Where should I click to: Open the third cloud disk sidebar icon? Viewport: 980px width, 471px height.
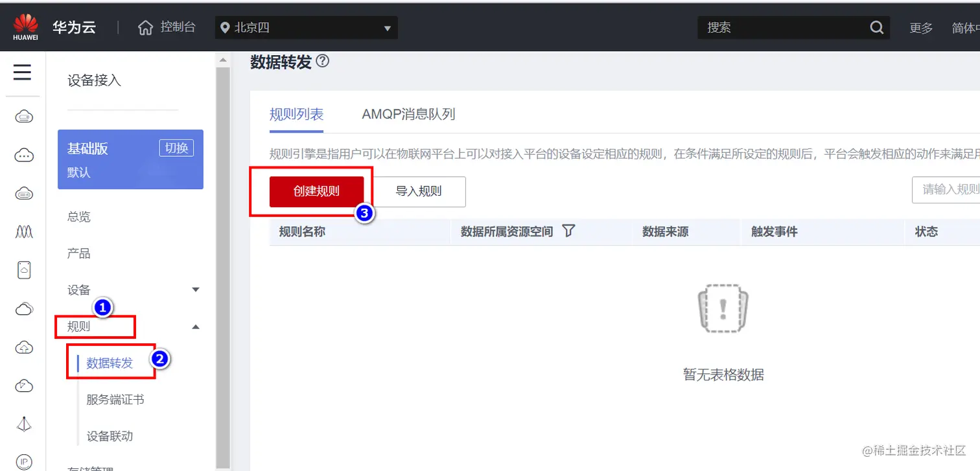(x=24, y=194)
